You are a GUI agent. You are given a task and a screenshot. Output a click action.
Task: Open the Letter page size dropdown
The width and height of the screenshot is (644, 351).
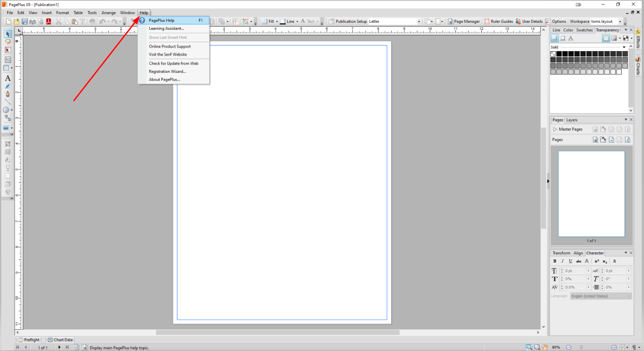[419, 21]
